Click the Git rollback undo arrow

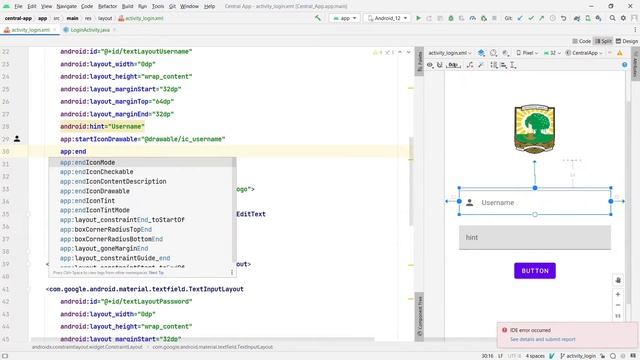563,18
